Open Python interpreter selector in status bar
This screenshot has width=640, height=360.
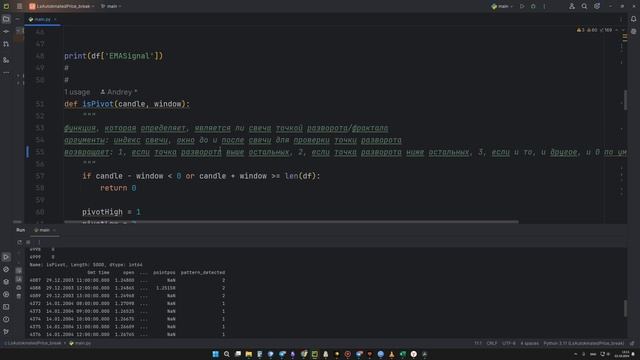coord(584,343)
